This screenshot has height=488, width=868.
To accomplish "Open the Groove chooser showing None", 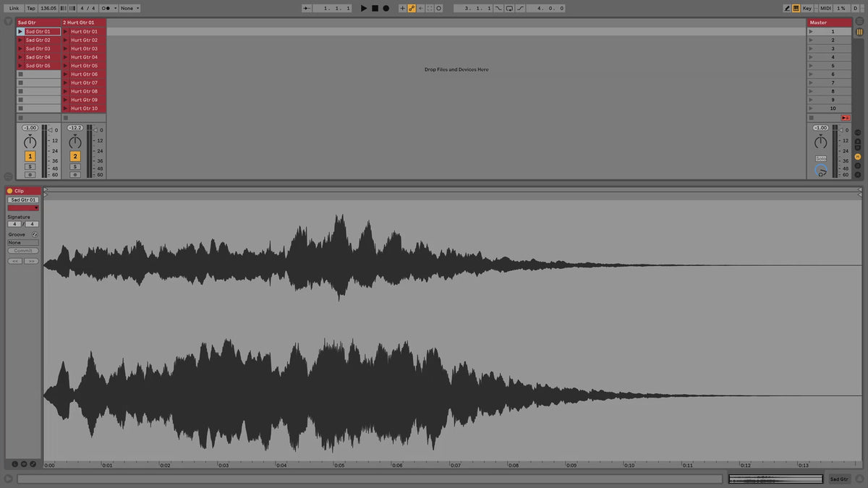I will pos(23,243).
